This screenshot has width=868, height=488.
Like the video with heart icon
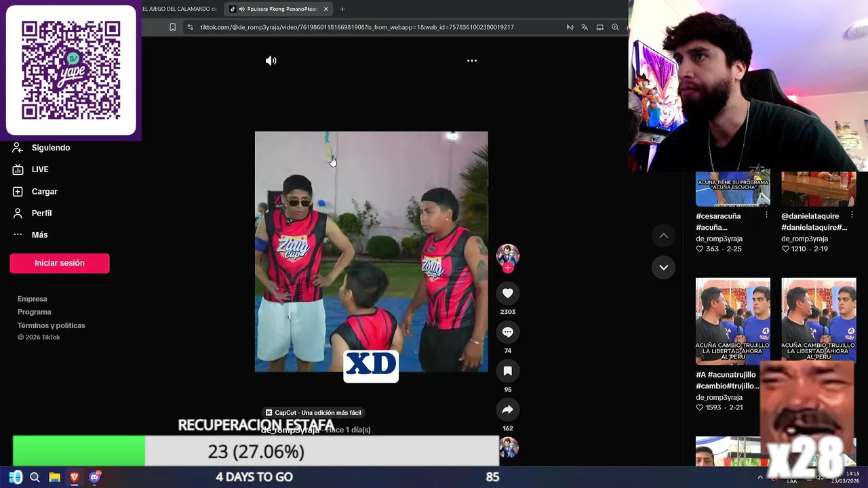pyautogui.click(x=507, y=293)
